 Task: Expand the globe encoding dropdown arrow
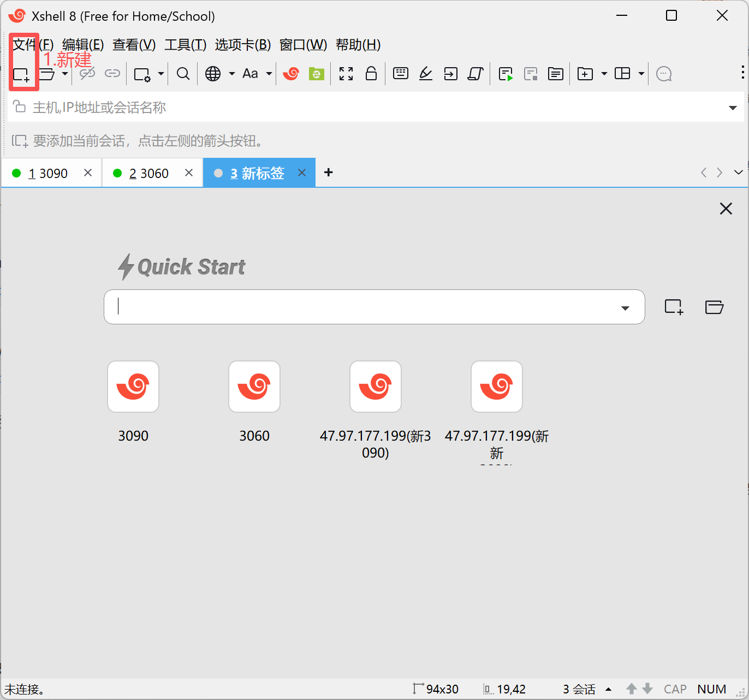231,74
